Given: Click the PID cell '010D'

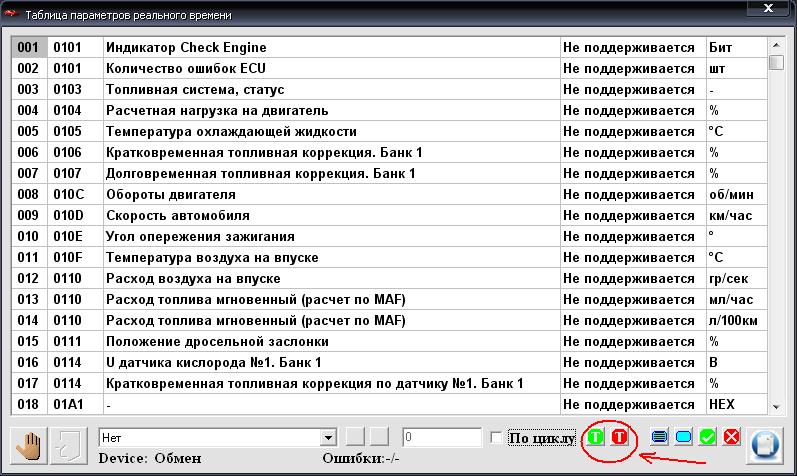Looking at the screenshot, I should (x=75, y=215).
